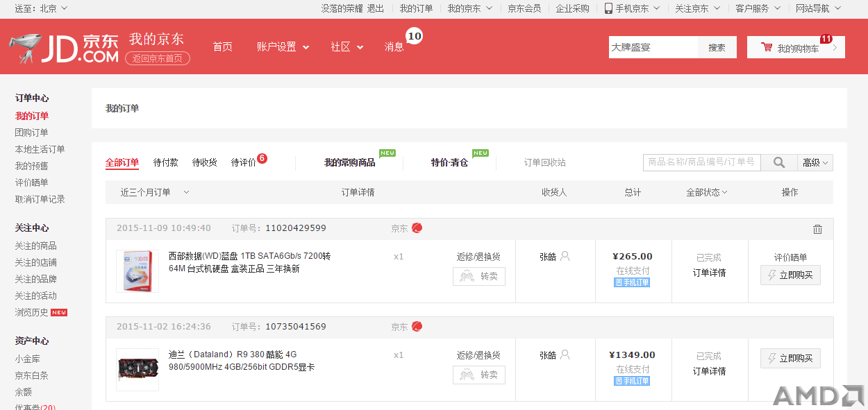Image resolution: width=868 pixels, height=410 pixels.
Task: Open 特价·清仓 tab
Action: (x=449, y=162)
